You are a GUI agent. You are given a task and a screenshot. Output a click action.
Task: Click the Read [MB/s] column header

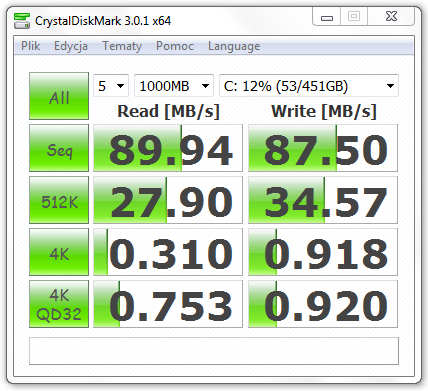pyautogui.click(x=168, y=111)
